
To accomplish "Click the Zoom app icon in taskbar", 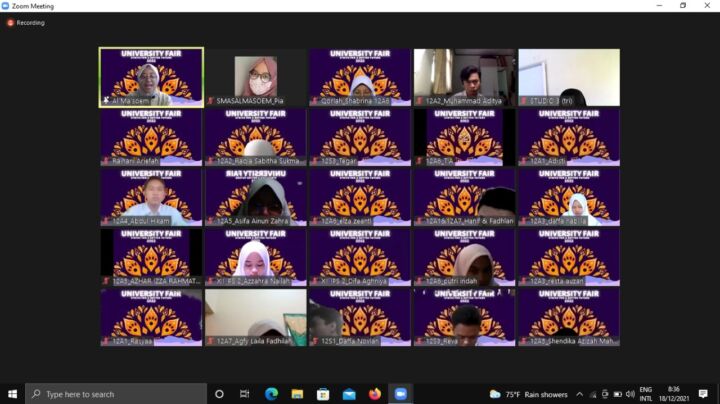I will tap(401, 394).
